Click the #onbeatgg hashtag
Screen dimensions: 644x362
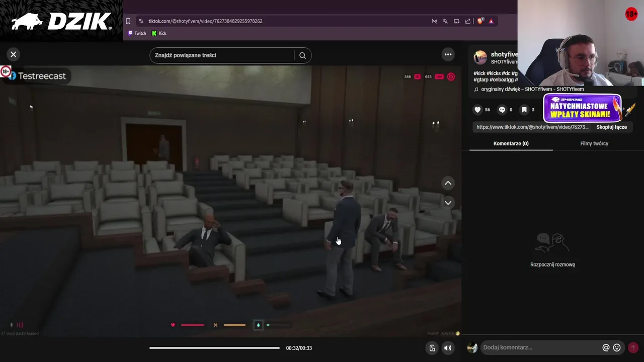[x=501, y=79]
